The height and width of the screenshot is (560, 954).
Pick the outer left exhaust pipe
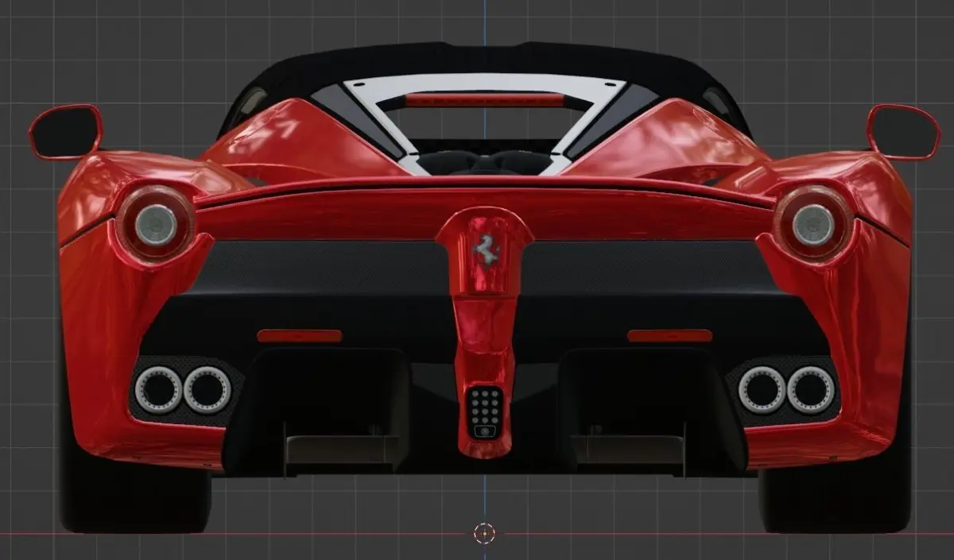(159, 390)
